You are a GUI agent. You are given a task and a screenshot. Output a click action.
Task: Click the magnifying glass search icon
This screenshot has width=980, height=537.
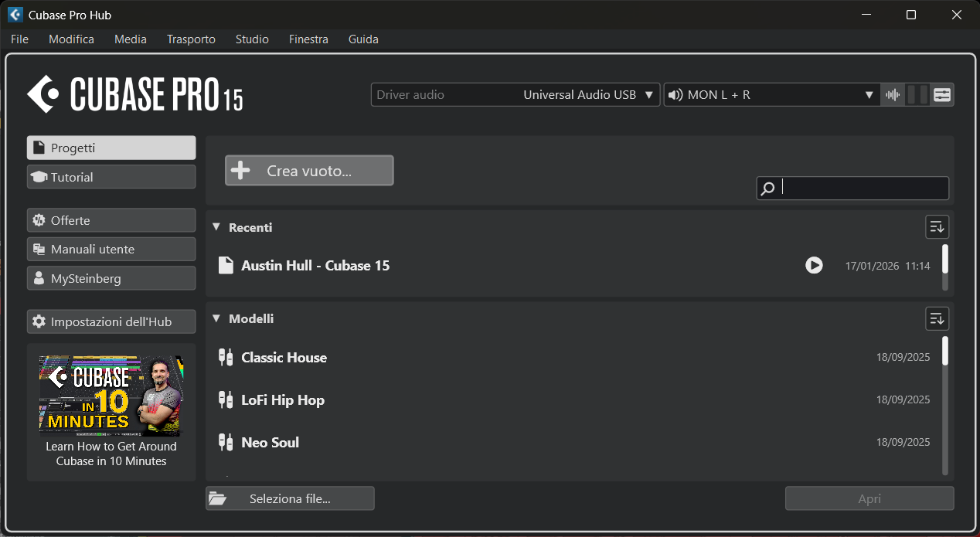pos(767,189)
